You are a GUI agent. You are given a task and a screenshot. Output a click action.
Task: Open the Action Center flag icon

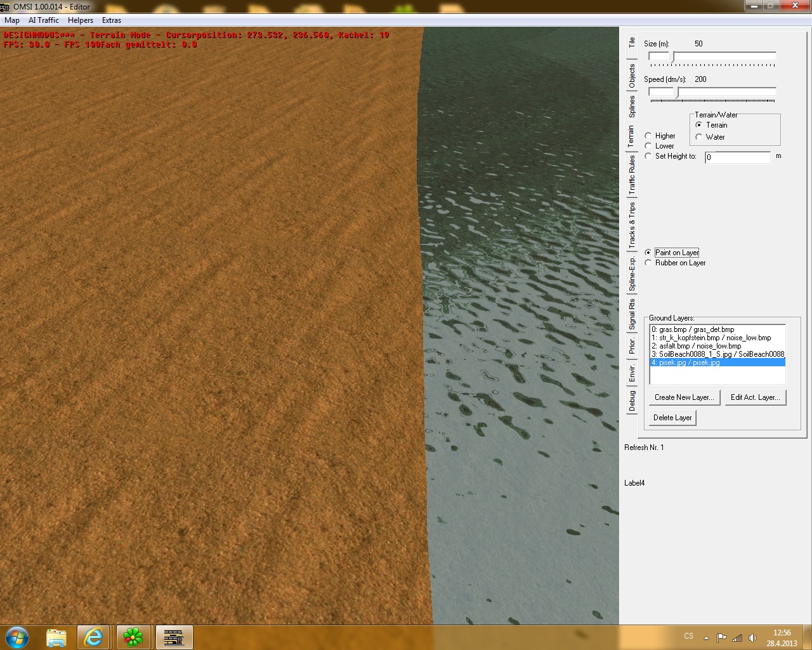click(721, 638)
